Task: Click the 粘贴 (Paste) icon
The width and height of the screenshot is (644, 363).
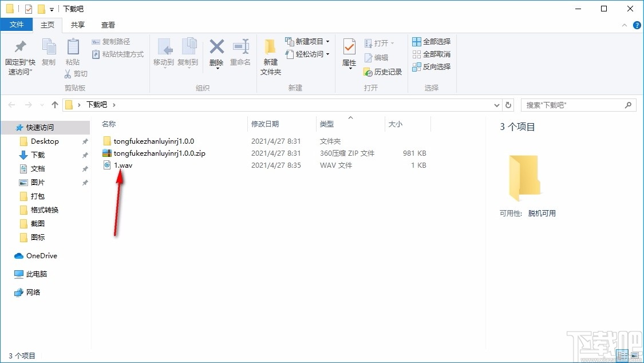Action: coord(73,52)
